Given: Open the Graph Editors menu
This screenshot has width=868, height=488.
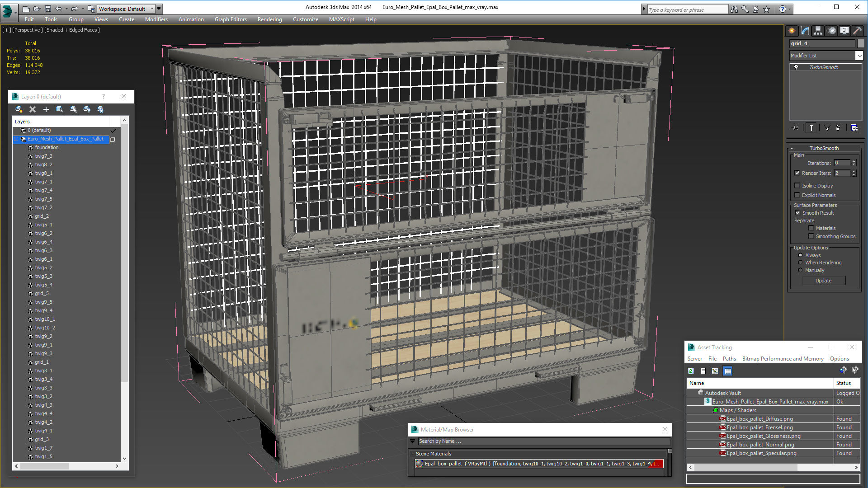Looking at the screenshot, I should (231, 19).
